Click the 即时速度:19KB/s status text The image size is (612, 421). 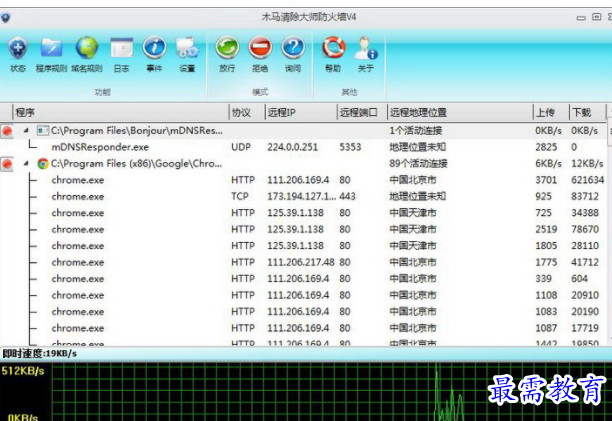click(39, 354)
